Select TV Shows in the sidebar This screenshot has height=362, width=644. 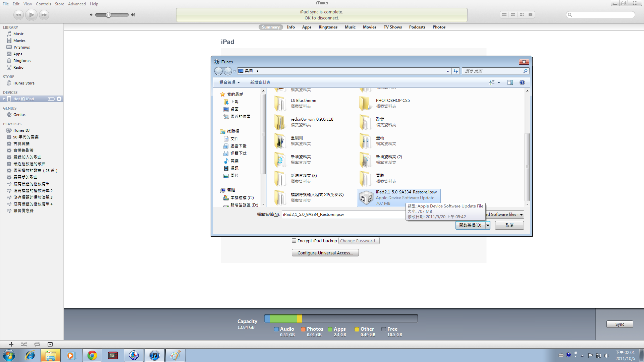[21, 47]
